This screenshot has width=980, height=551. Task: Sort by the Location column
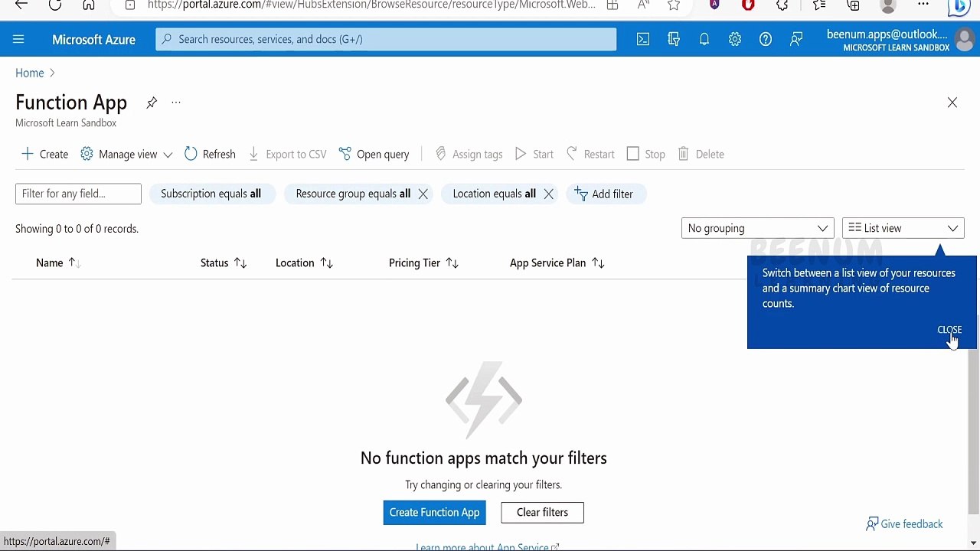304,262
